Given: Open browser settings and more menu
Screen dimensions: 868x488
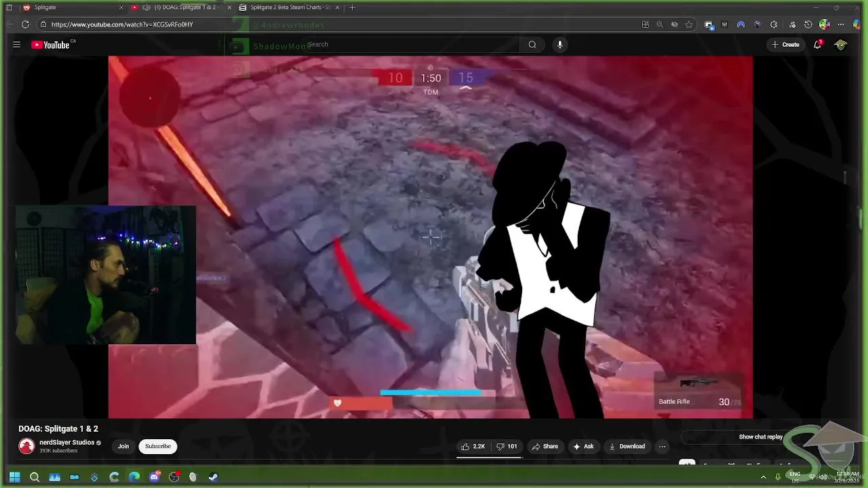Looking at the screenshot, I should 841,24.
